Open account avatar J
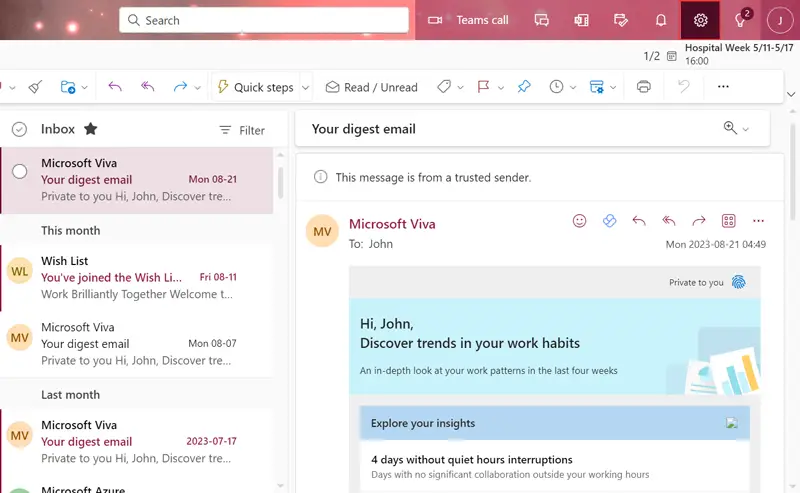The height and width of the screenshot is (493, 800). pos(780,20)
